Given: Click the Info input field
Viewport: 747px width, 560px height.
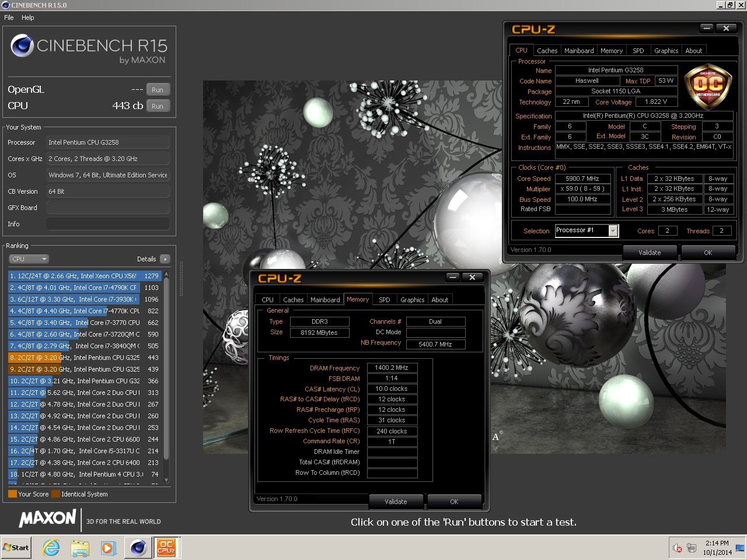Looking at the screenshot, I should (x=108, y=224).
